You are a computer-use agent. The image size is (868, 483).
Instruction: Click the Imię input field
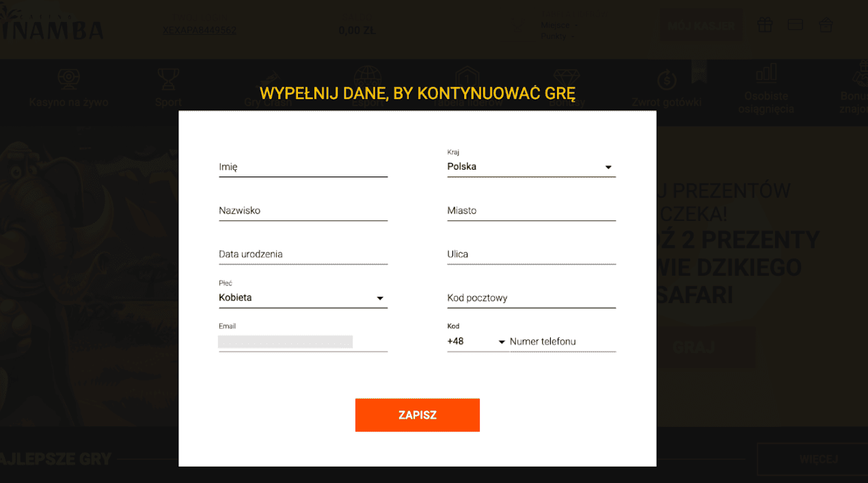tap(303, 166)
